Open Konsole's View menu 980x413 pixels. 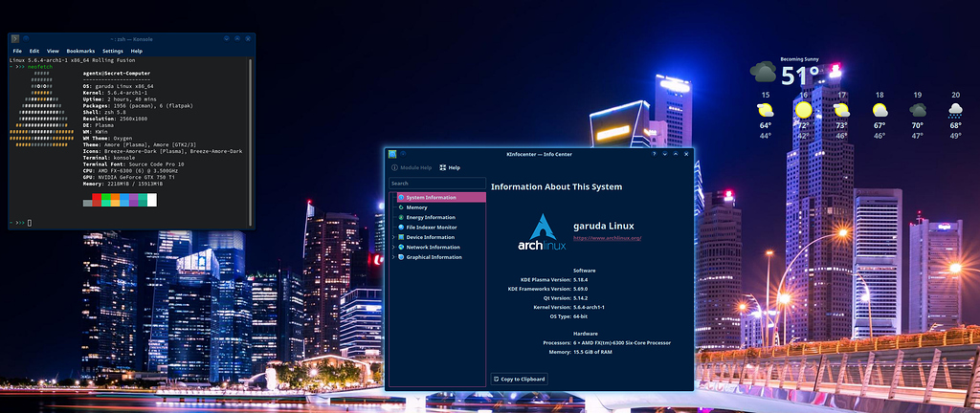tap(53, 51)
